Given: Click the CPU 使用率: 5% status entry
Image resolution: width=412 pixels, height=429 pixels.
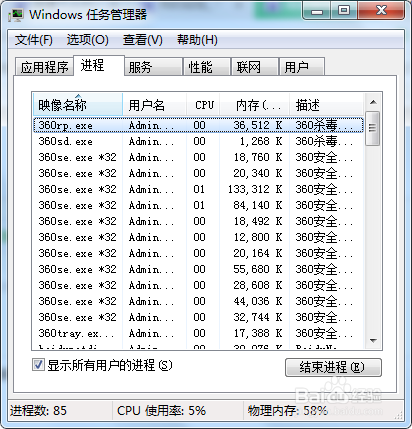Looking at the screenshot, I should (161, 411).
